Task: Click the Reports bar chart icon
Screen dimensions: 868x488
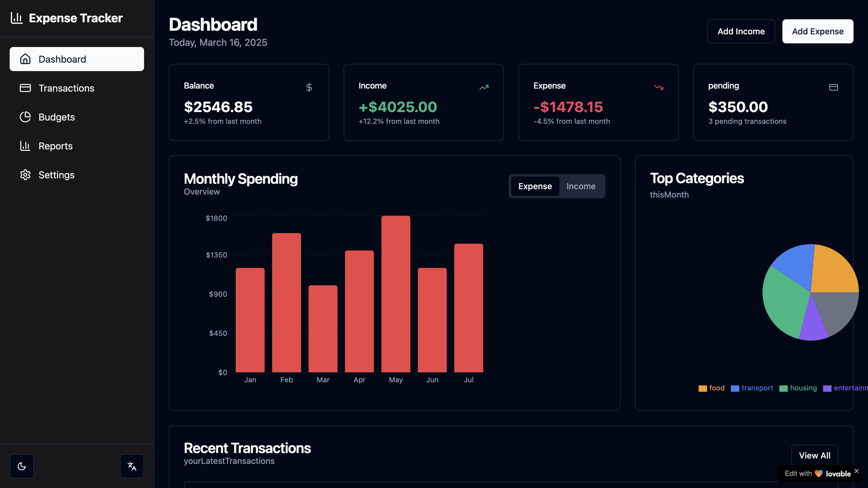Action: click(x=25, y=146)
